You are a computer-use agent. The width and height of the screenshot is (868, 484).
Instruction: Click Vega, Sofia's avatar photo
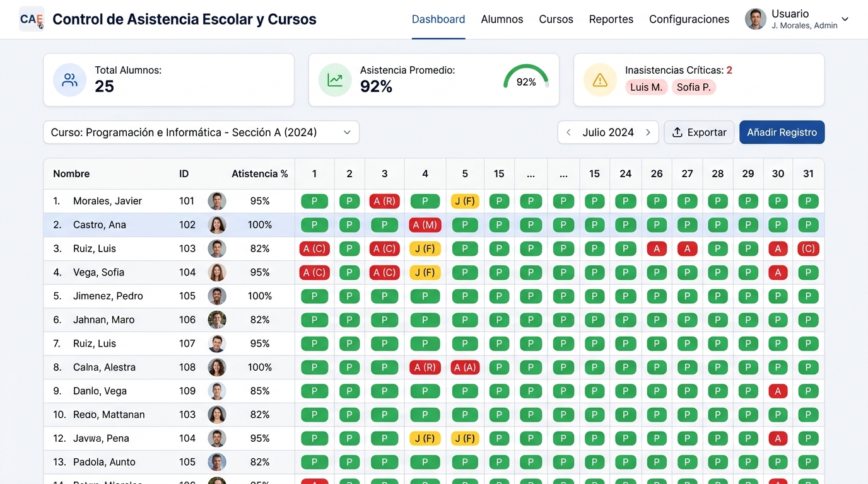pos(217,272)
